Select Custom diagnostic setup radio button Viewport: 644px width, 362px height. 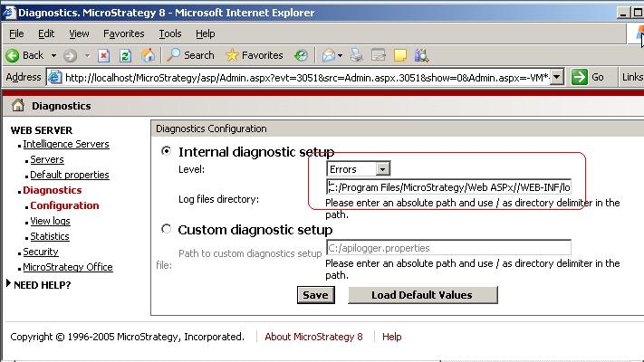[x=166, y=229]
